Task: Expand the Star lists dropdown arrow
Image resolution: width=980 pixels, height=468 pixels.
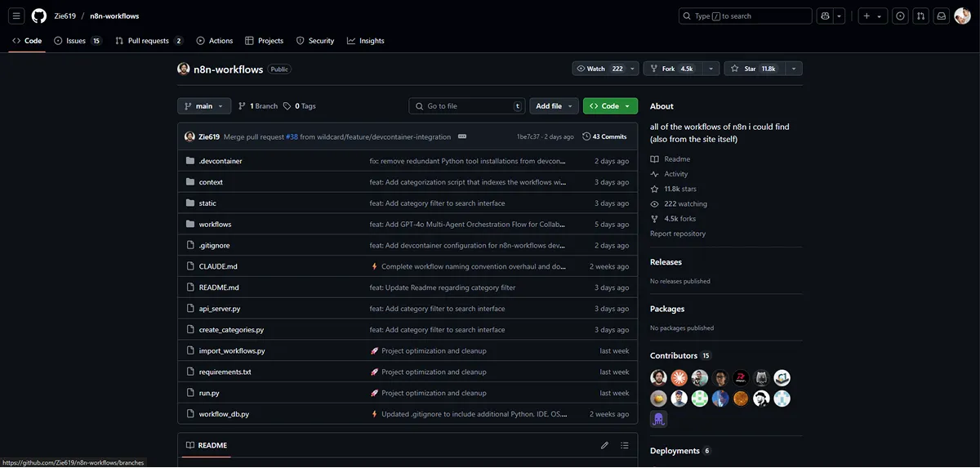Action: click(792, 69)
